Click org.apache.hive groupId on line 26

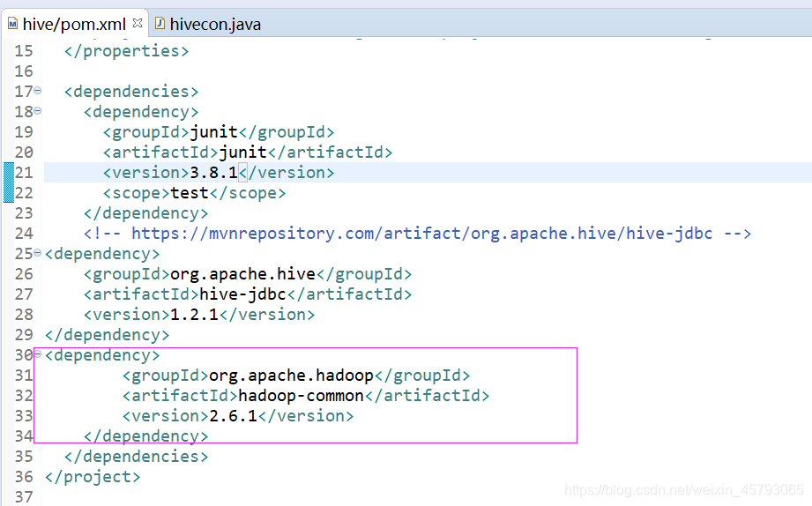coord(242,273)
